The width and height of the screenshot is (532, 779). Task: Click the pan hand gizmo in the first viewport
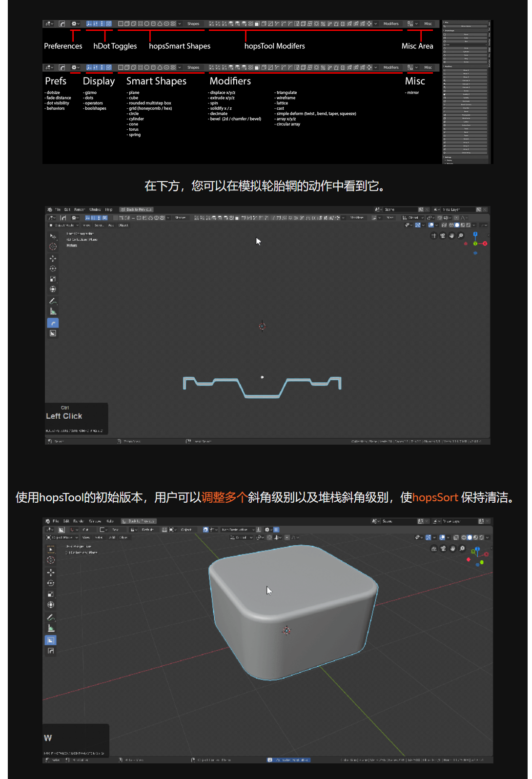pos(452,236)
